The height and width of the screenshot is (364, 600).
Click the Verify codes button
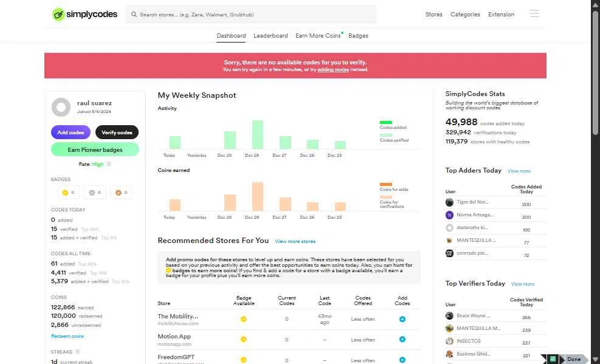117,132
